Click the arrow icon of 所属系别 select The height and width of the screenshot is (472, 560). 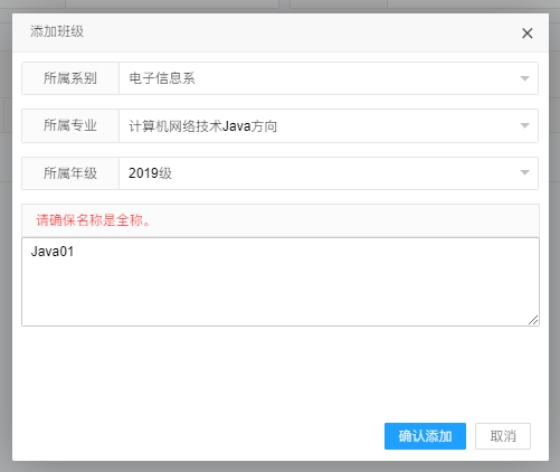click(x=525, y=78)
